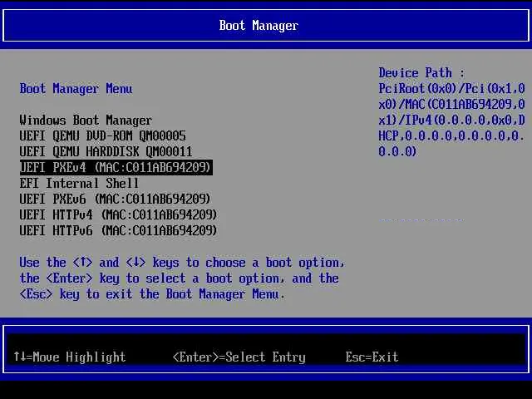
Task: Choose UEFI HTTPv4 boot entry
Action: 118,214
